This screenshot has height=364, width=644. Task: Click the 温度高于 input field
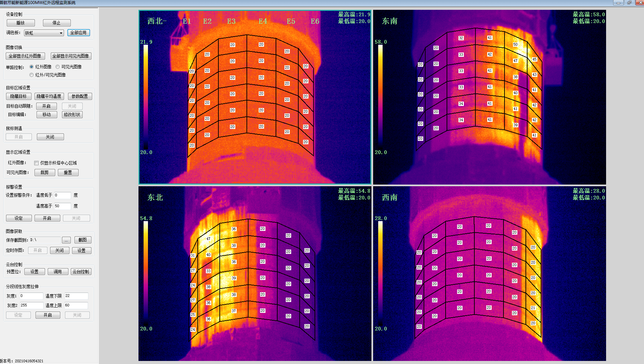click(x=63, y=206)
